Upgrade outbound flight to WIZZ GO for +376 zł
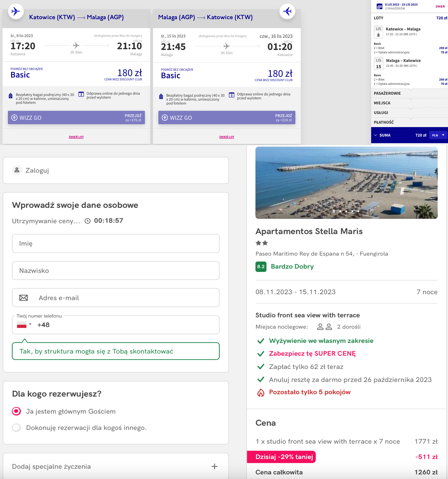 76,118
